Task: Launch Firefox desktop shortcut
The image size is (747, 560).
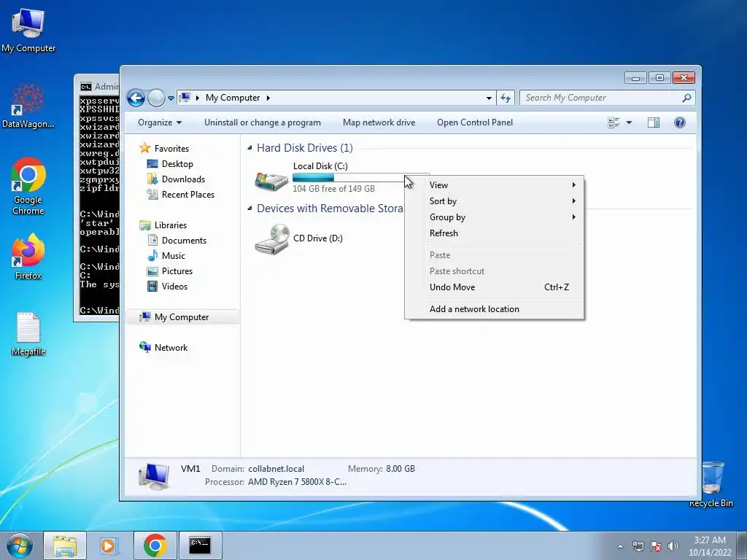Action: click(x=28, y=256)
